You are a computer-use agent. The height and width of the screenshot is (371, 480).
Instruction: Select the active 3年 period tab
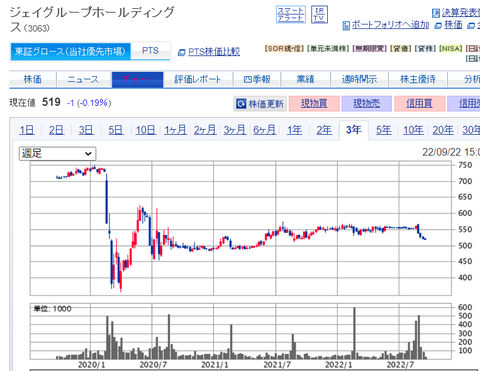click(x=354, y=130)
